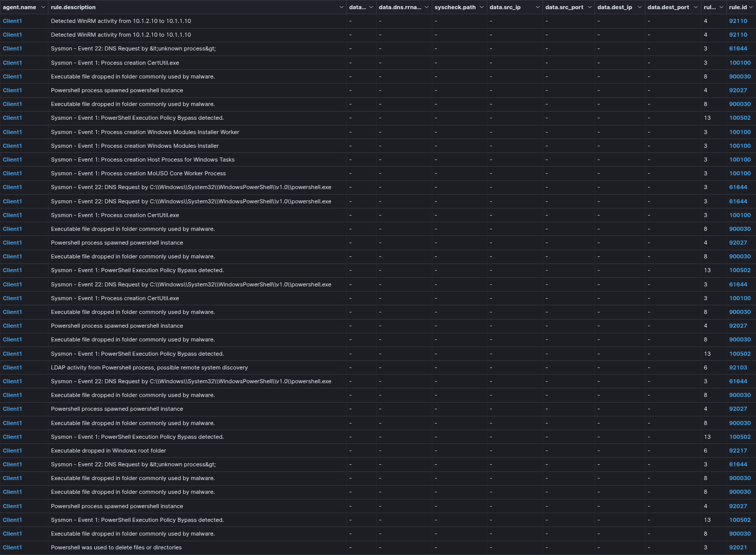Open rule ID 92103 link

(738, 367)
